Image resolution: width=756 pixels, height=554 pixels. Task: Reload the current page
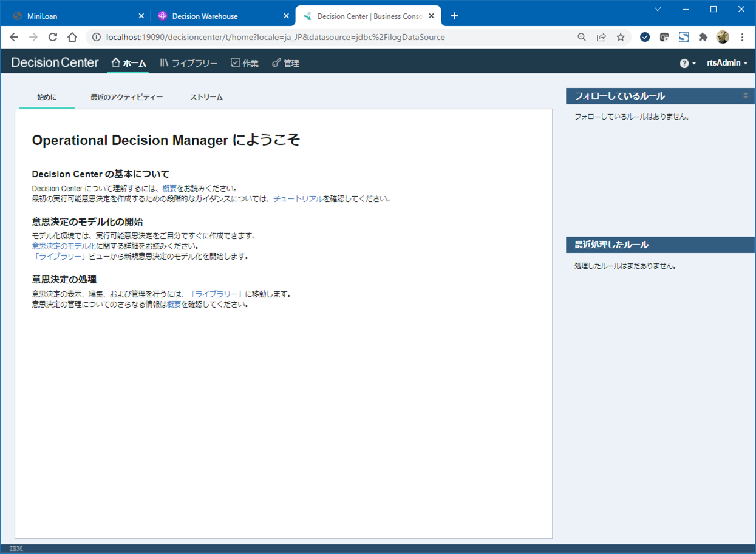tap(53, 37)
